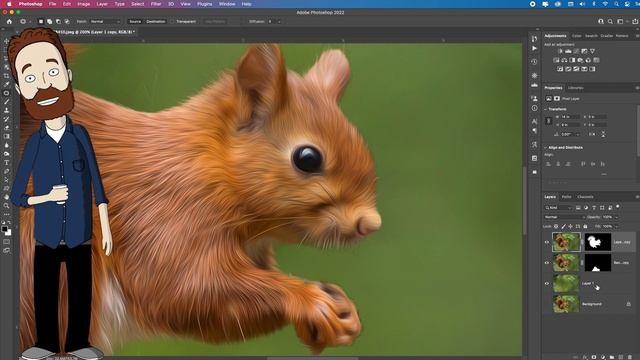This screenshot has height=360, width=640.
Task: Select the Lasso tool
Action: coord(7,58)
